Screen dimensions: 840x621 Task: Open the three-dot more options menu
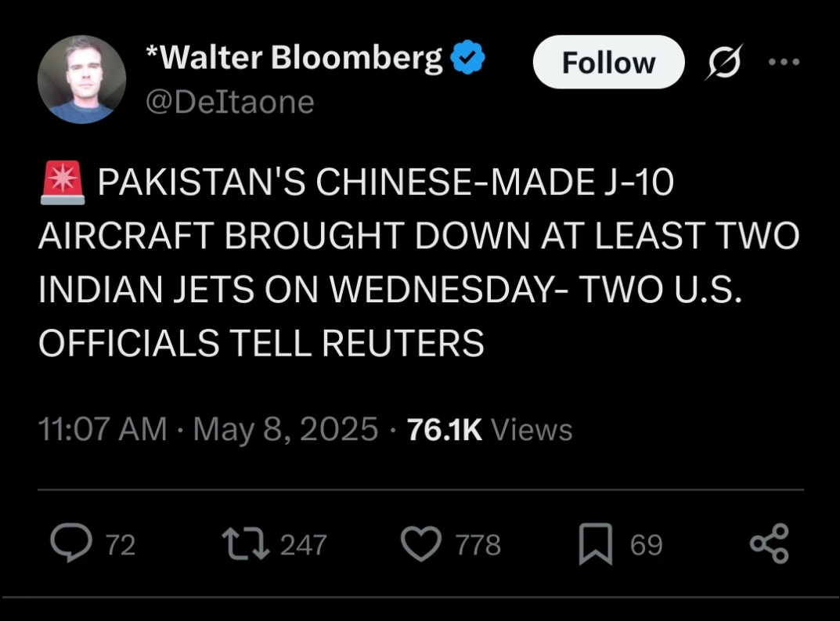point(784,62)
